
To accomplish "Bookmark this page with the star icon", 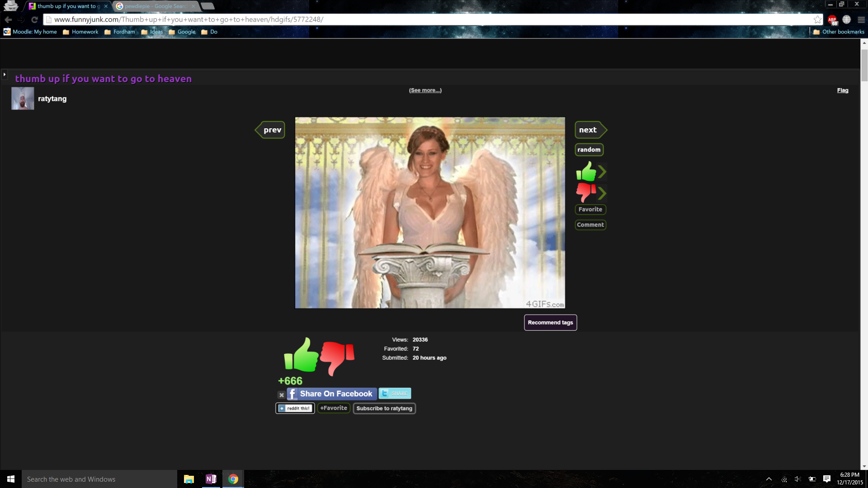I will pos(817,19).
